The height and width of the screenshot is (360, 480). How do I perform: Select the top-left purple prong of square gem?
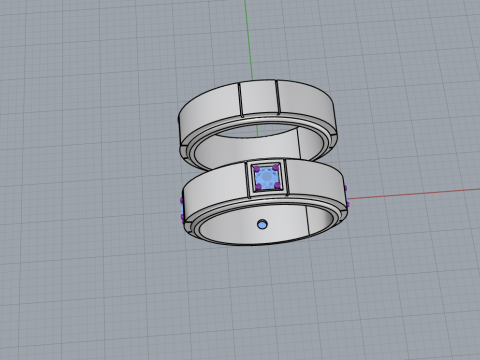(256, 169)
